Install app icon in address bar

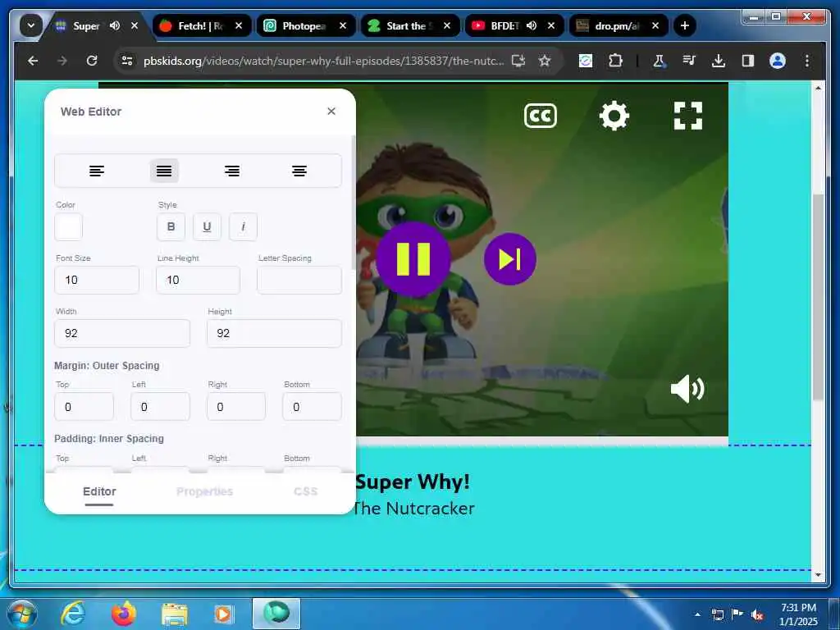[x=518, y=61]
